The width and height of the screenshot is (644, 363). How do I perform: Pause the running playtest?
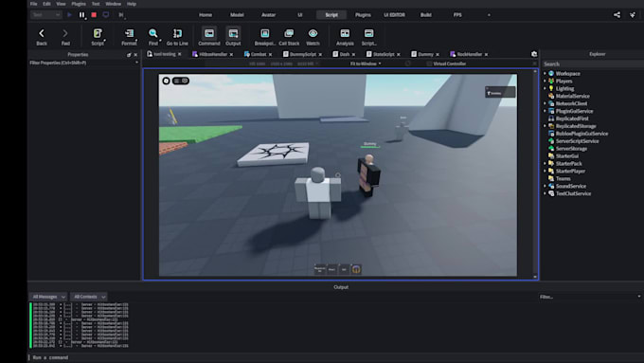(x=81, y=15)
